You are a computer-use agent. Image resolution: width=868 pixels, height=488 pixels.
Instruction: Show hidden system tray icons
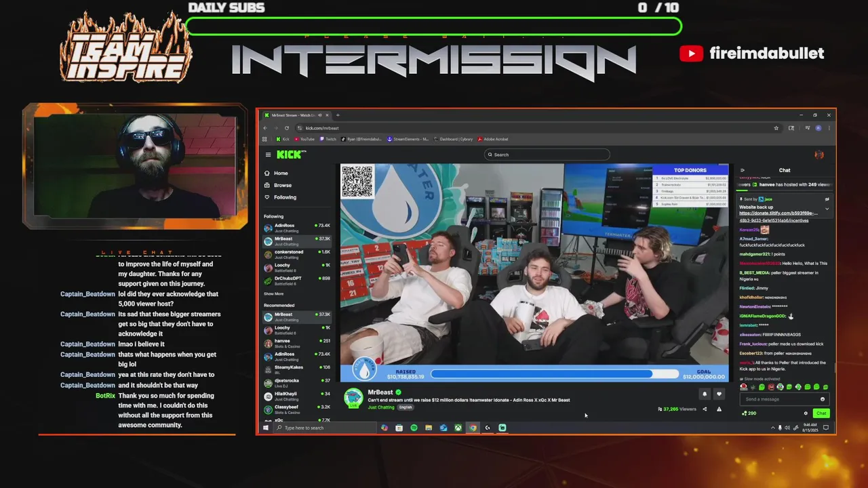[x=772, y=428]
